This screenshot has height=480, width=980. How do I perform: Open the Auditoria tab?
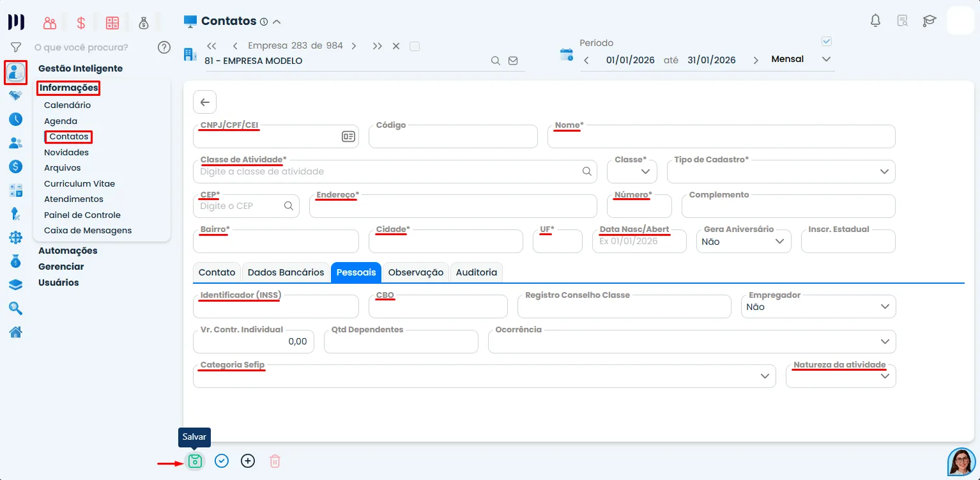[x=476, y=272]
